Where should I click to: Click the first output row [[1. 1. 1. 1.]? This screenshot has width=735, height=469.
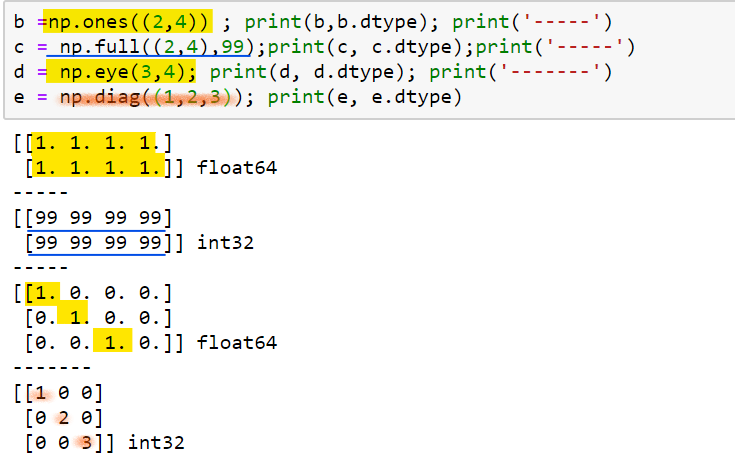point(93,143)
